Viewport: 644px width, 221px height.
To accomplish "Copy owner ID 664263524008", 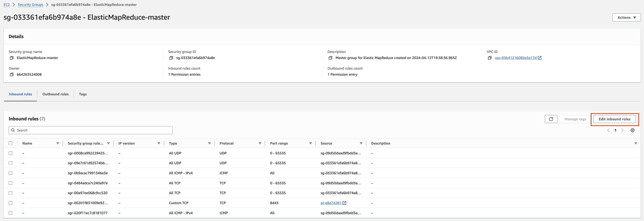I will (12, 75).
